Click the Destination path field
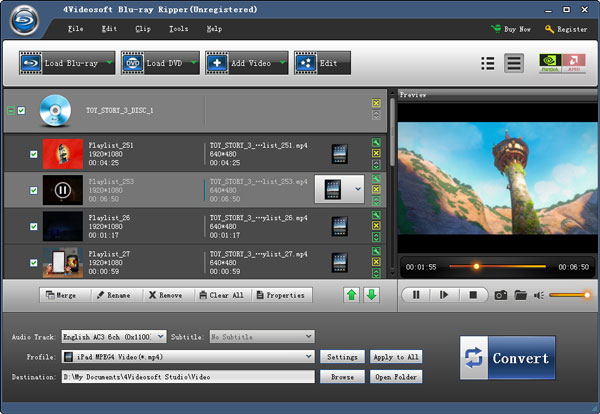This screenshot has width=600, height=414. click(x=188, y=377)
